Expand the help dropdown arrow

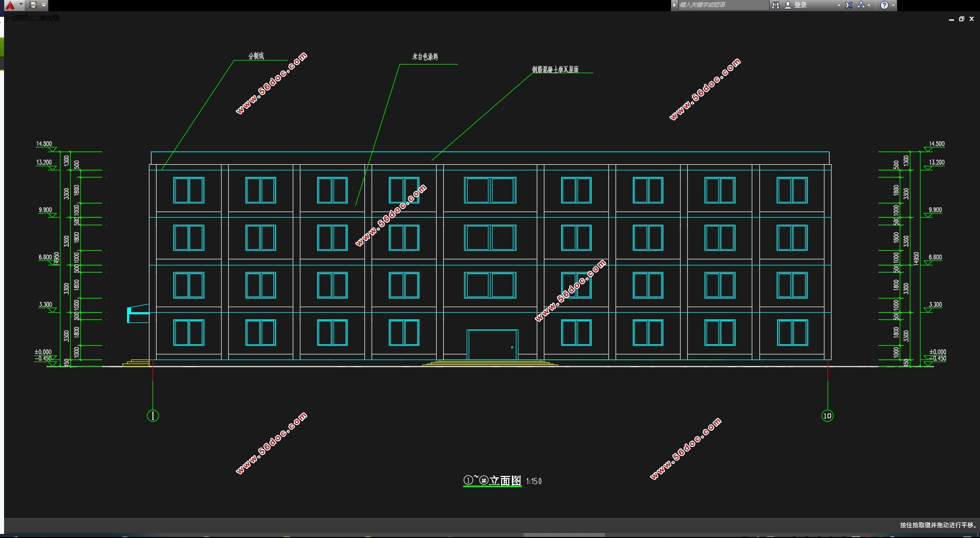click(x=893, y=5)
